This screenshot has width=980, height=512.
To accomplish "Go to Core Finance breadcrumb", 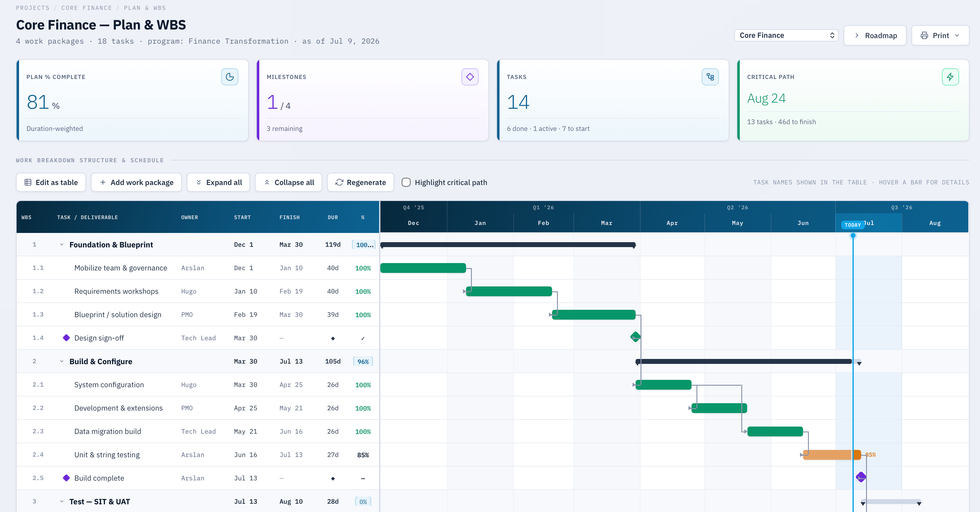I will [x=87, y=8].
